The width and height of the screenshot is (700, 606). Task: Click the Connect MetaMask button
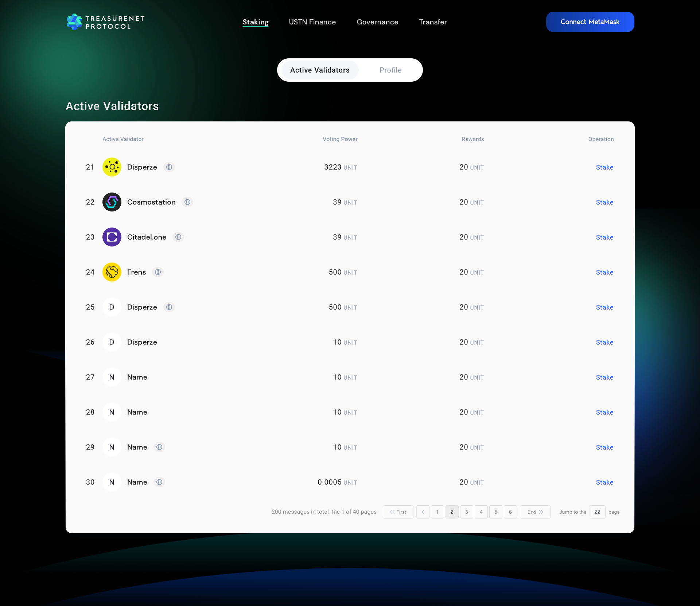590,22
